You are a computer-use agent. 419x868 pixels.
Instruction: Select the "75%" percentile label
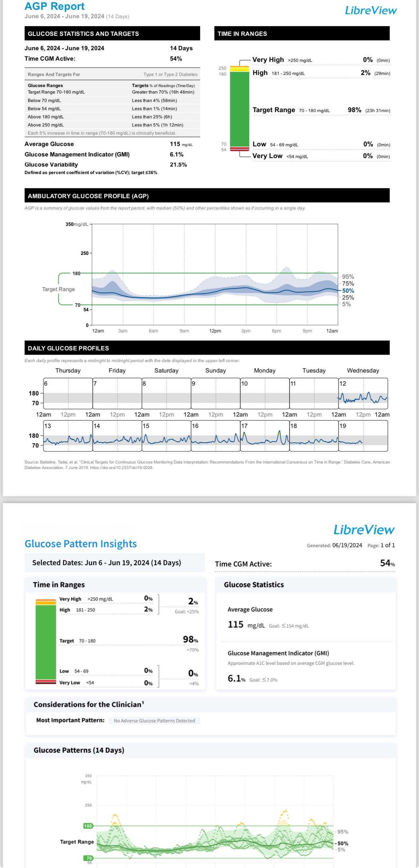point(348,284)
